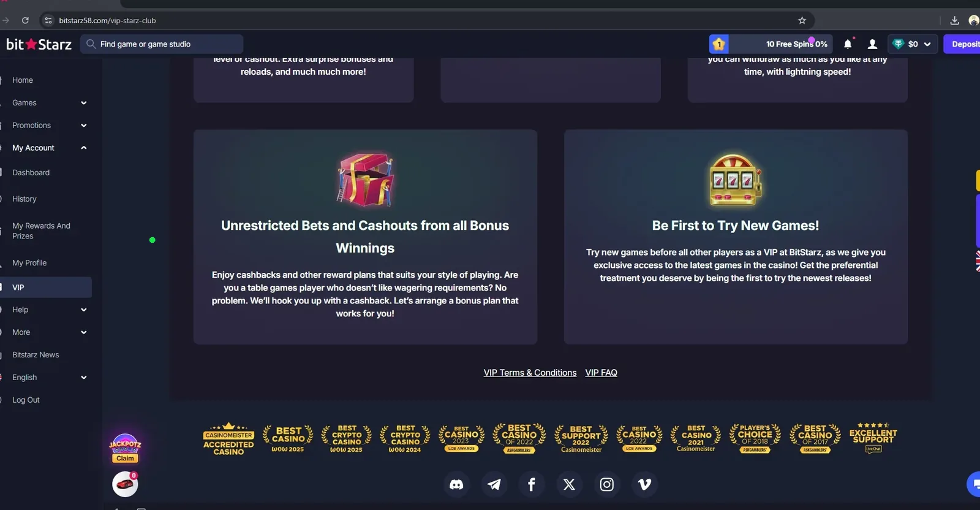Open the user profile icon

click(873, 44)
